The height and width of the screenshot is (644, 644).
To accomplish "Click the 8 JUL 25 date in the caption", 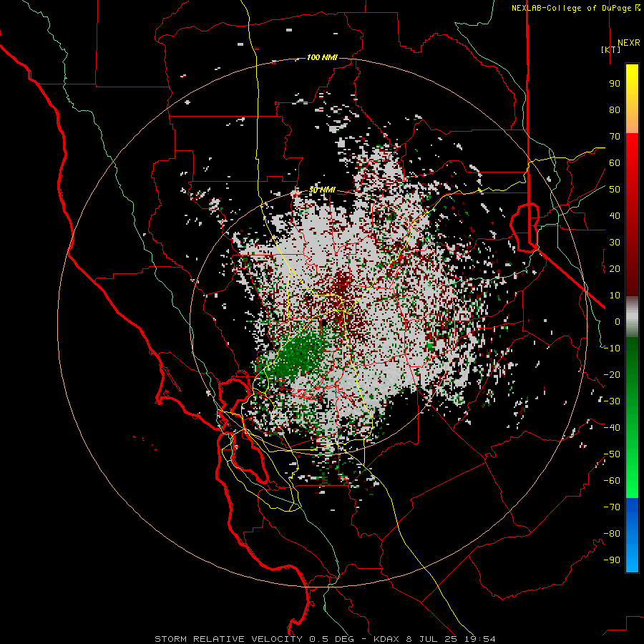I will click(431, 639).
